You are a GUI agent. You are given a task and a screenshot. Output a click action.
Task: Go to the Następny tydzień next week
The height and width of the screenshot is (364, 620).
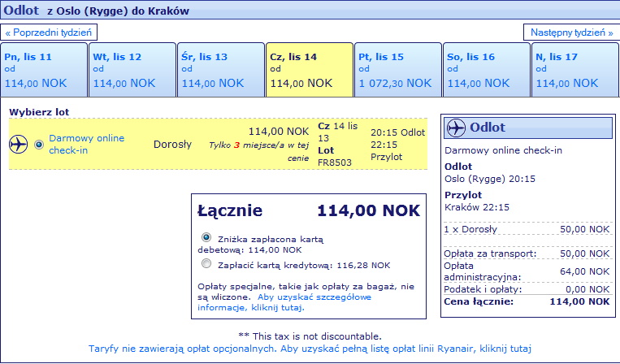(x=571, y=32)
